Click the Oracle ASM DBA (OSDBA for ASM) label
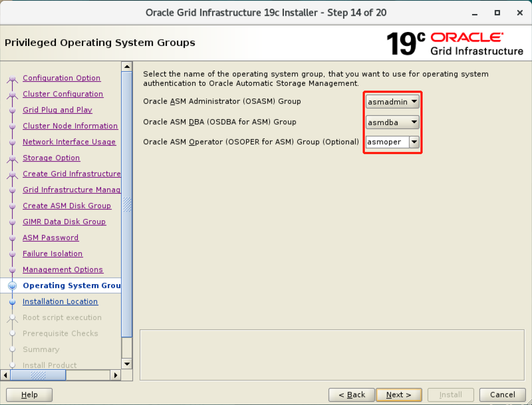Image resolution: width=532 pixels, height=405 pixels. pyautogui.click(x=220, y=122)
